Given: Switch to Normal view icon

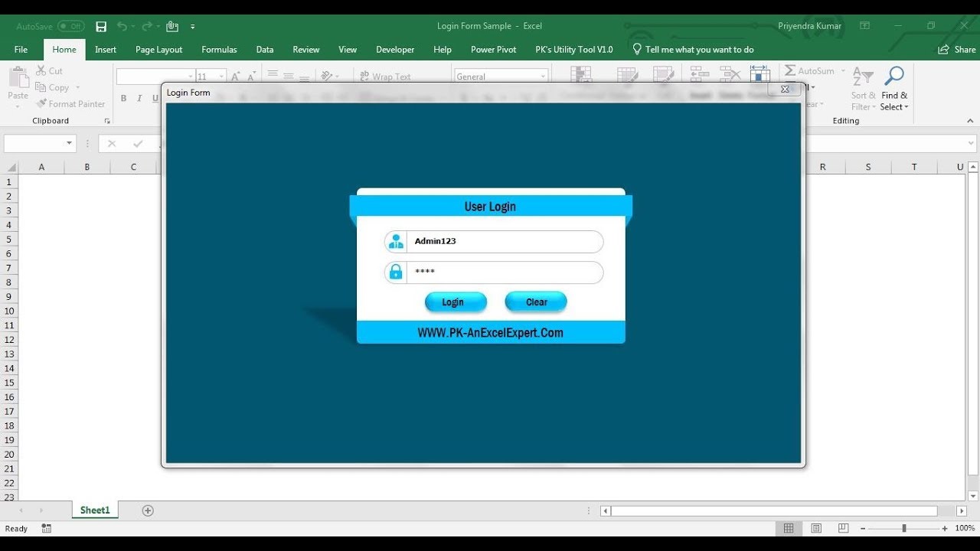Looking at the screenshot, I should point(789,528).
